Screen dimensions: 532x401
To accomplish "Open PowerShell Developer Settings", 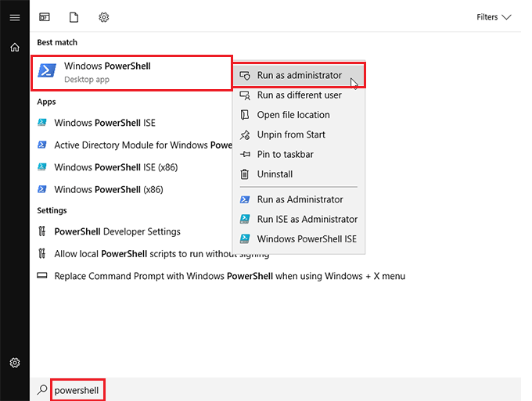I will coord(117,232).
